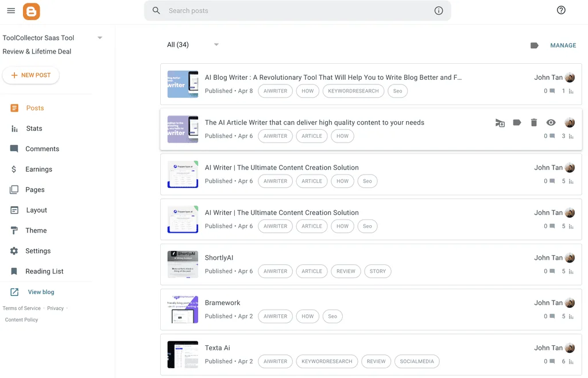The height and width of the screenshot is (378, 588).
Task: Click the Manage link
Action: (563, 45)
